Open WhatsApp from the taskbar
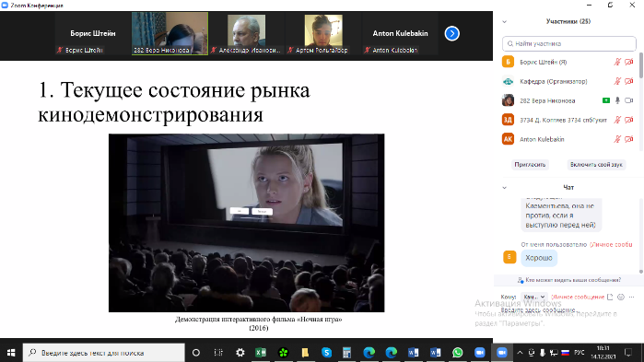Image resolution: width=644 pixels, height=362 pixels. [x=457, y=352]
